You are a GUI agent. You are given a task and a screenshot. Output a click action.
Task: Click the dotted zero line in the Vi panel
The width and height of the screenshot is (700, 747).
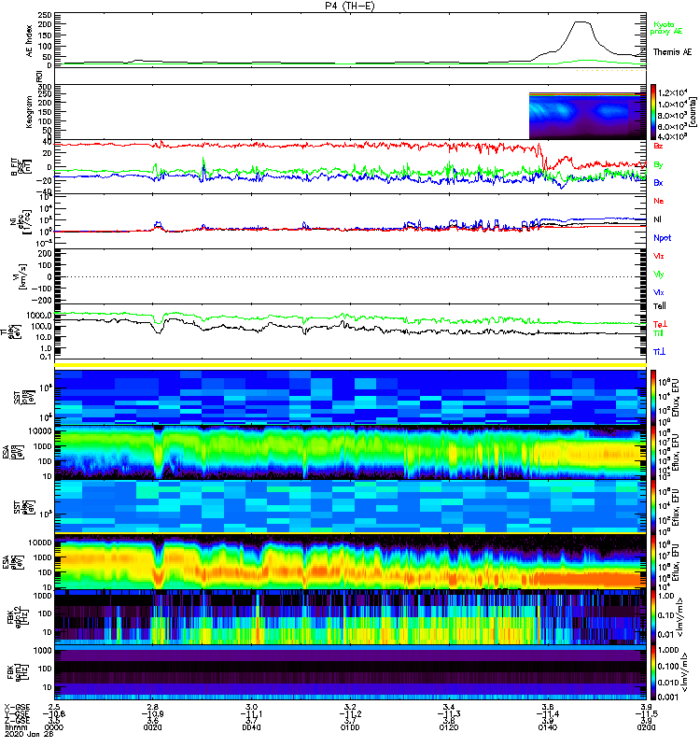350,276
